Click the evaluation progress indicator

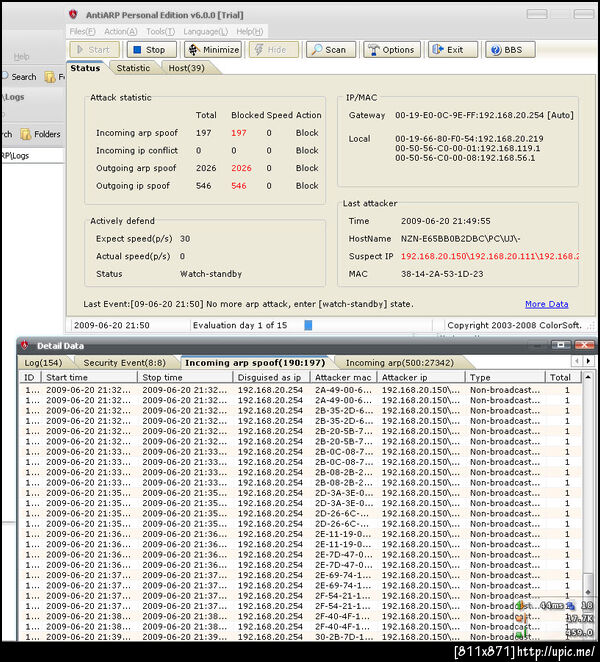pyautogui.click(x=308, y=325)
